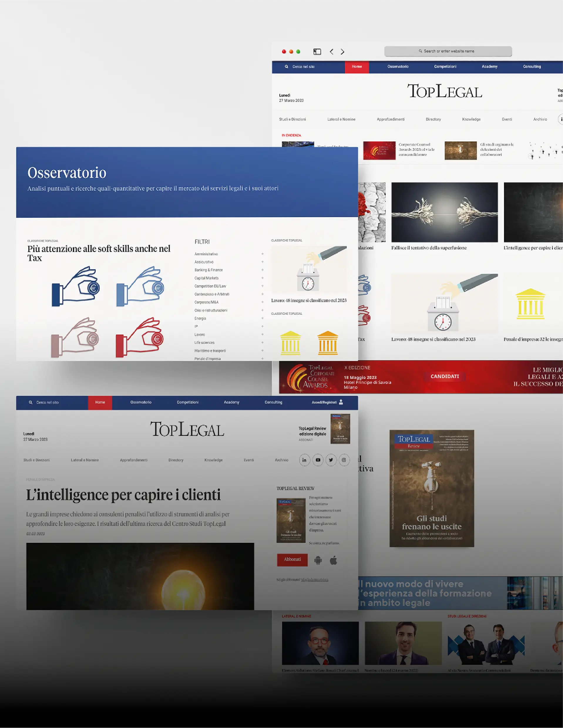
Task: Open Osservatorio tab on article page
Action: click(141, 402)
